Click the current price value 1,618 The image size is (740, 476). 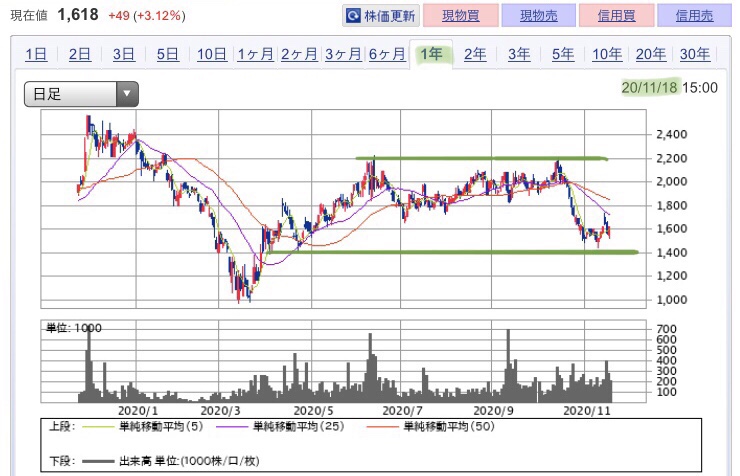pyautogui.click(x=78, y=15)
